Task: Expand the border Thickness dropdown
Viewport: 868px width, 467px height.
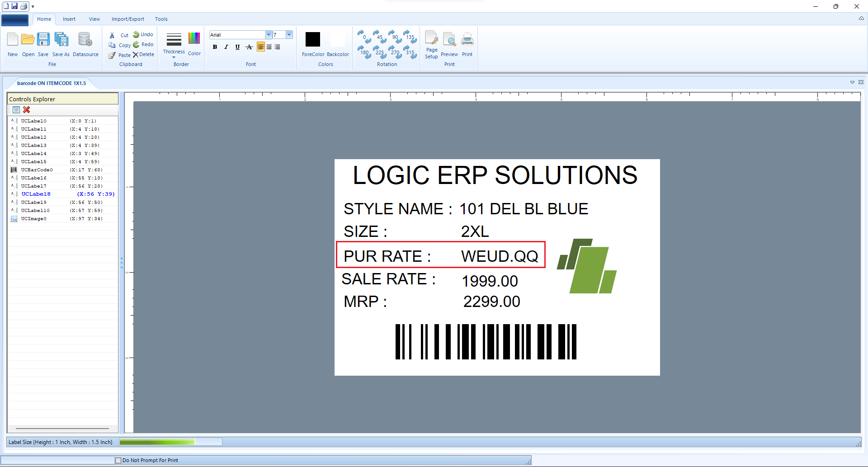Action: (174, 57)
